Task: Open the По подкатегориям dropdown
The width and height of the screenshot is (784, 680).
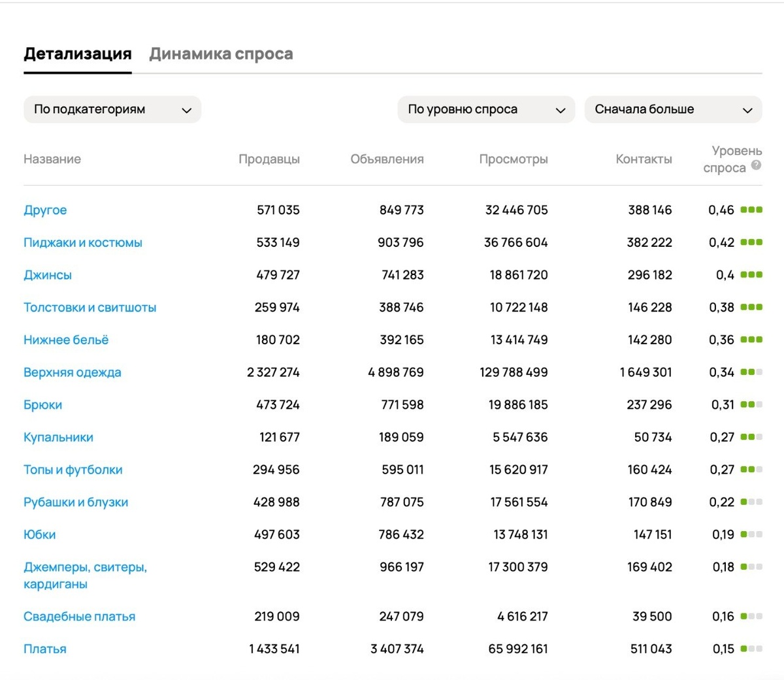Action: [x=112, y=110]
